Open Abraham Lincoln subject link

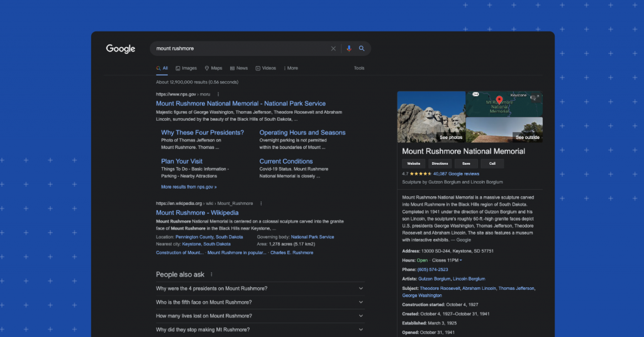[479, 288]
